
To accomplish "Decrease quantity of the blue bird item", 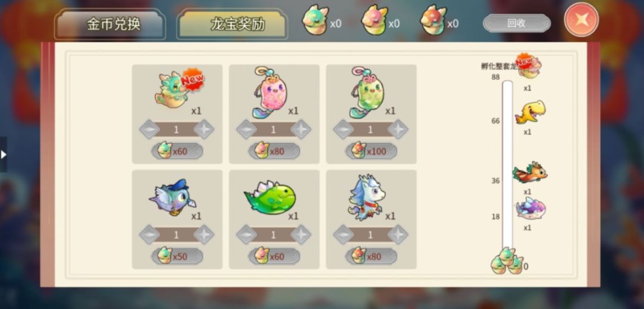I will point(150,235).
